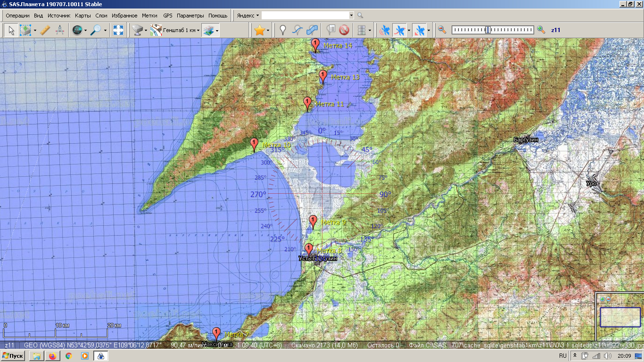Click the yellow star favorites icon
The height and width of the screenshot is (362, 644).
[x=259, y=30]
